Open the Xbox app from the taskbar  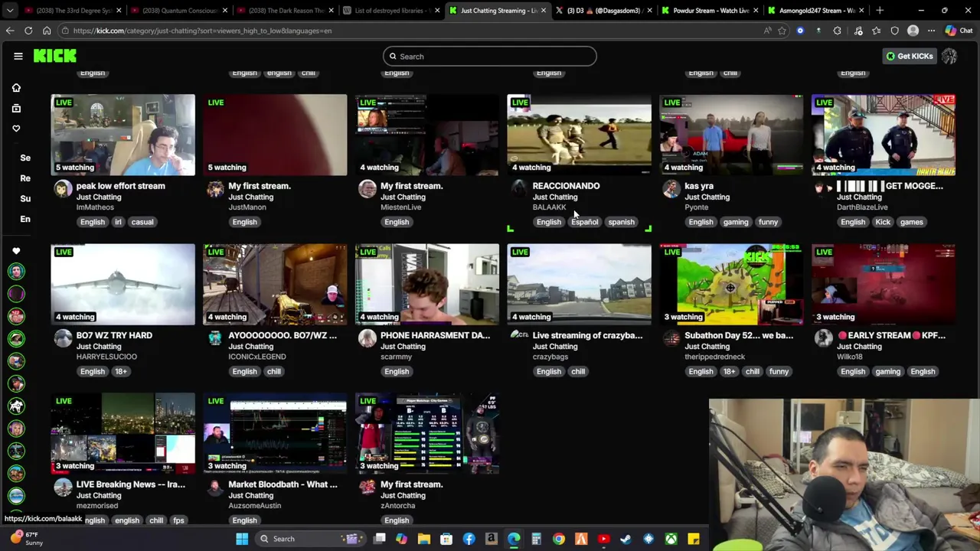[x=671, y=539]
